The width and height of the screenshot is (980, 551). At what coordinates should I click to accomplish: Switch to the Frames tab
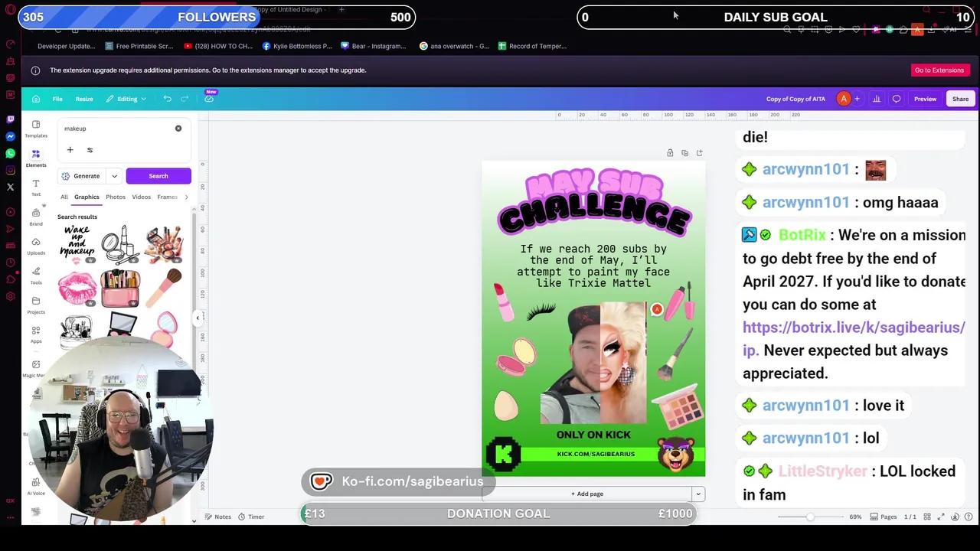[x=168, y=197]
